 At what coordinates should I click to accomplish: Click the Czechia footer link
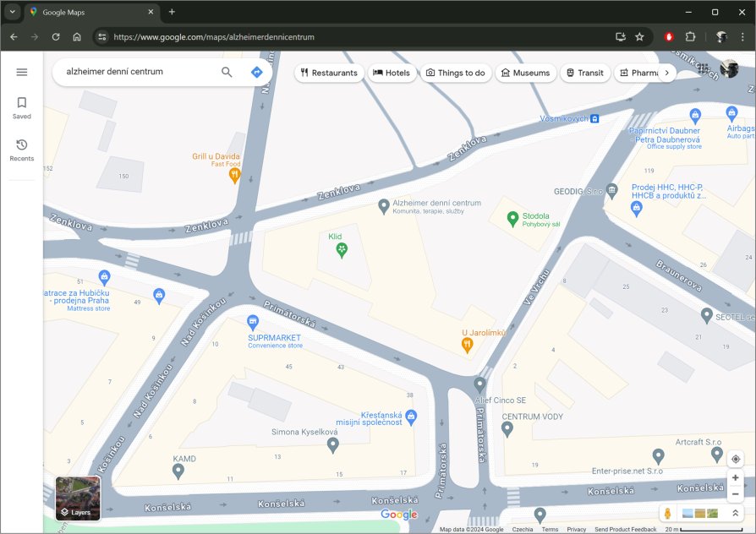tap(522, 529)
